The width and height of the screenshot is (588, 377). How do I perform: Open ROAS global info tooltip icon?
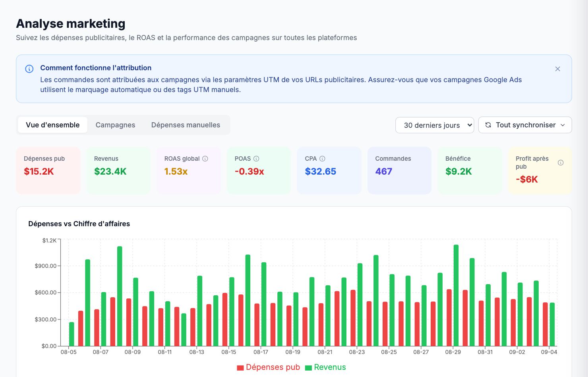[x=205, y=159]
